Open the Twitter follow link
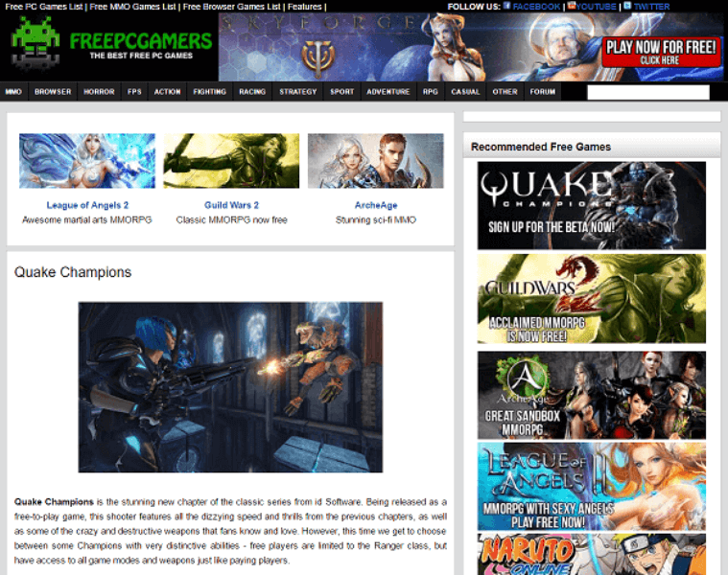 pos(651,7)
